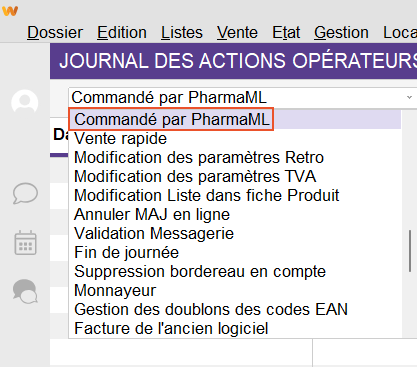
Task: Open the double chat bubbles icon
Action: pyautogui.click(x=25, y=291)
